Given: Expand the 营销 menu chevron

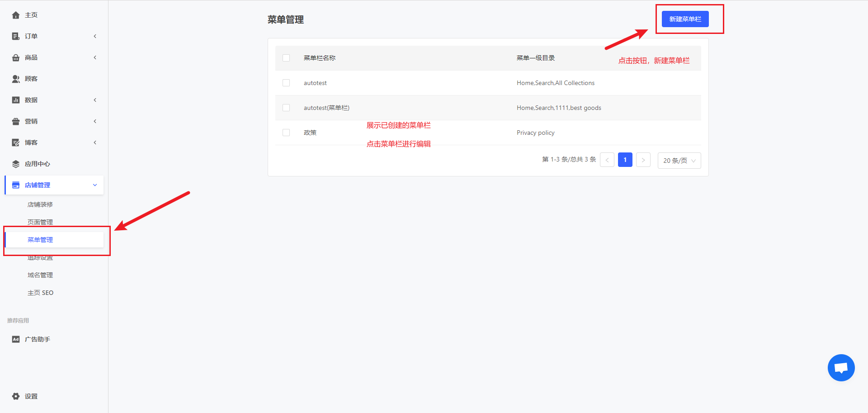Looking at the screenshot, I should click(x=95, y=121).
